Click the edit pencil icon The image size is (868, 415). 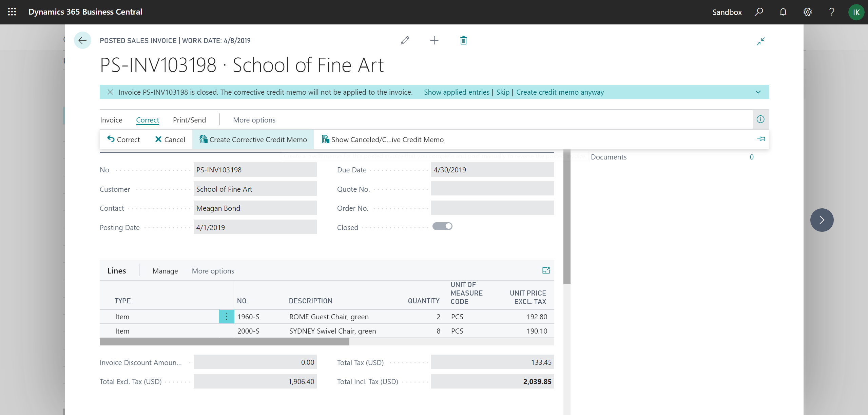click(x=405, y=40)
